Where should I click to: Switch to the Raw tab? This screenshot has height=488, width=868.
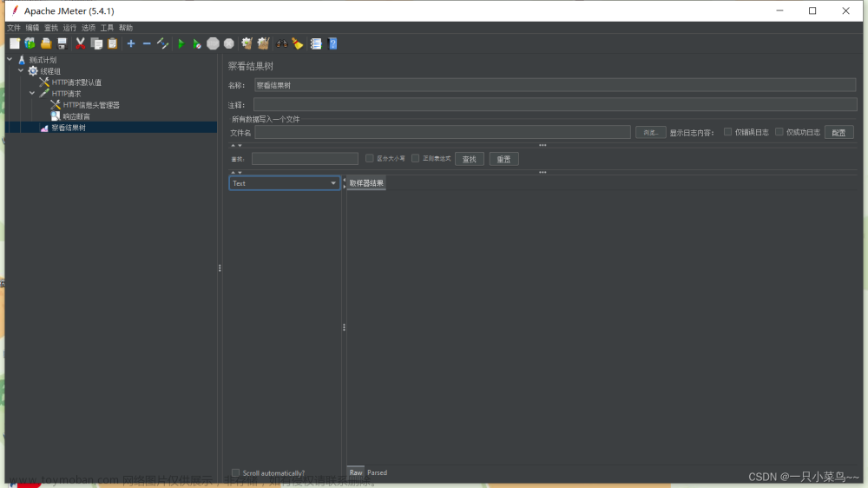(356, 472)
